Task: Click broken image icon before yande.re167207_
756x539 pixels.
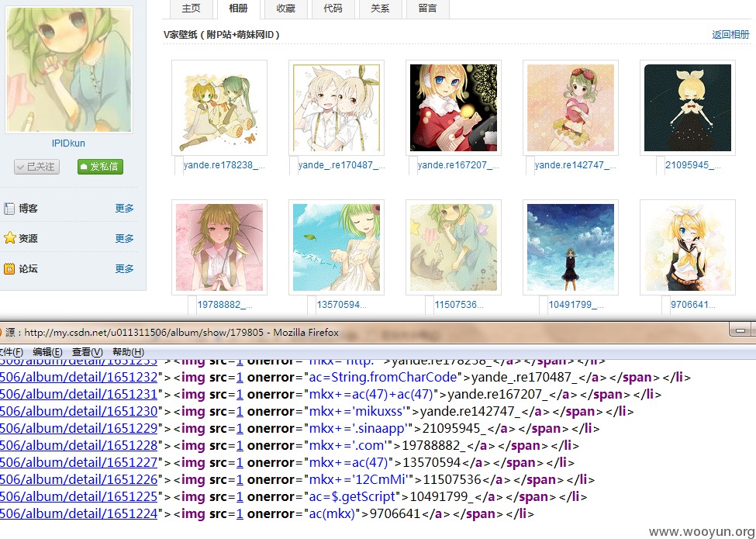Action: click(413, 165)
